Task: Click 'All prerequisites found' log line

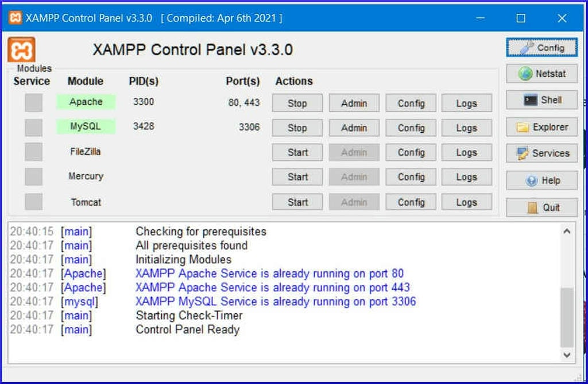Action: pos(191,245)
